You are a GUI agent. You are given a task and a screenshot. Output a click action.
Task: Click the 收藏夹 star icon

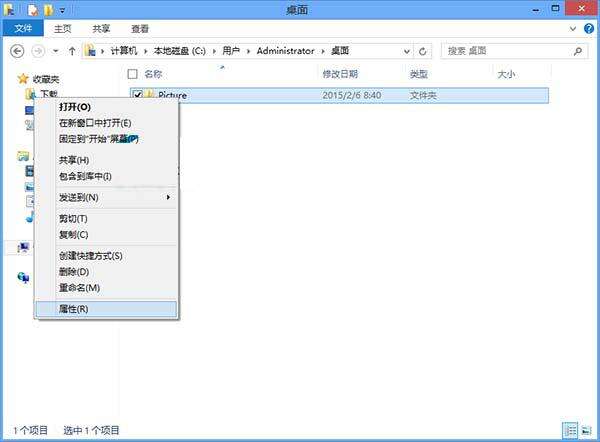(23, 79)
